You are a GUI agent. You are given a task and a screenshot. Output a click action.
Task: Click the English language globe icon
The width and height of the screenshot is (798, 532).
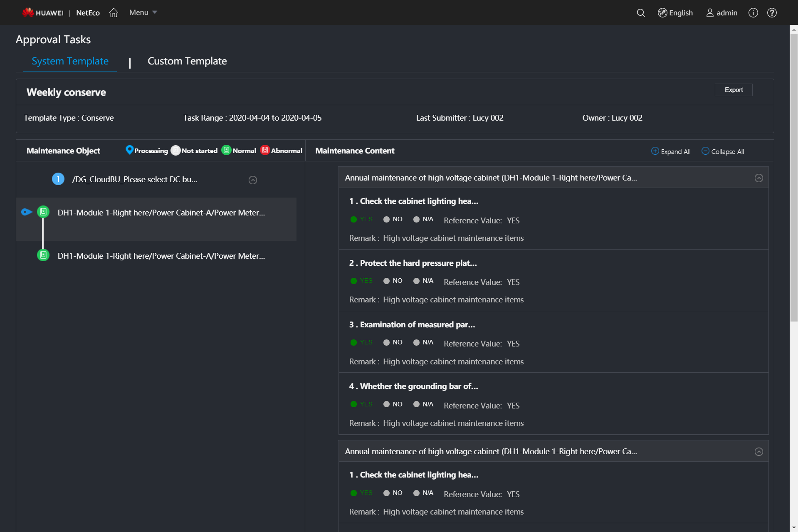point(662,12)
